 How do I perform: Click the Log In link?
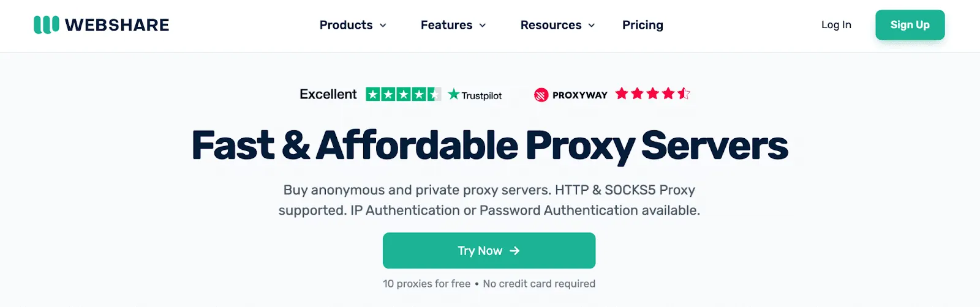[836, 25]
